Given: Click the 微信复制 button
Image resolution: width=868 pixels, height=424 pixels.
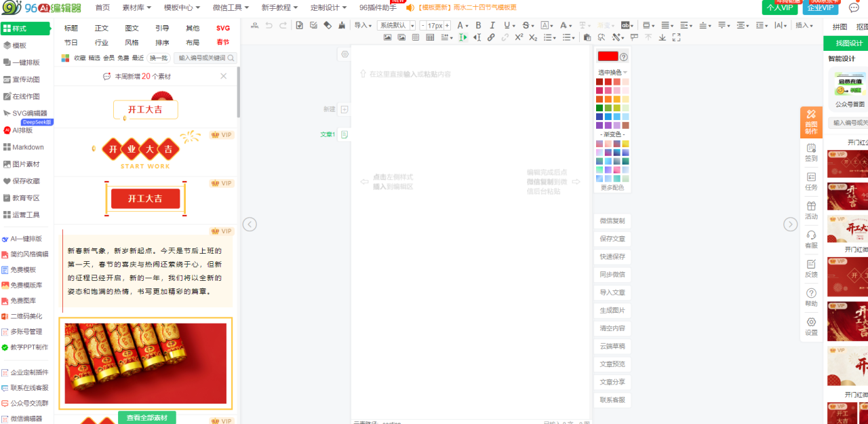Looking at the screenshot, I should (x=612, y=221).
